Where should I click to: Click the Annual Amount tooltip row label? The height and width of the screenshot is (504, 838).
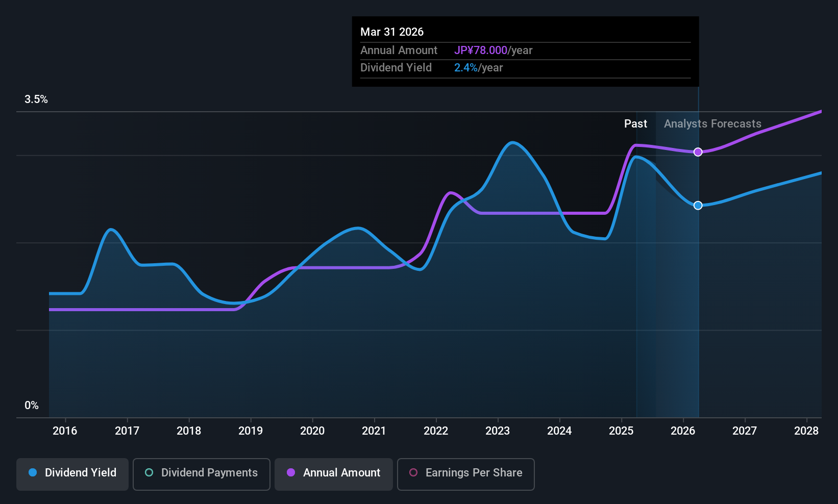click(x=399, y=51)
